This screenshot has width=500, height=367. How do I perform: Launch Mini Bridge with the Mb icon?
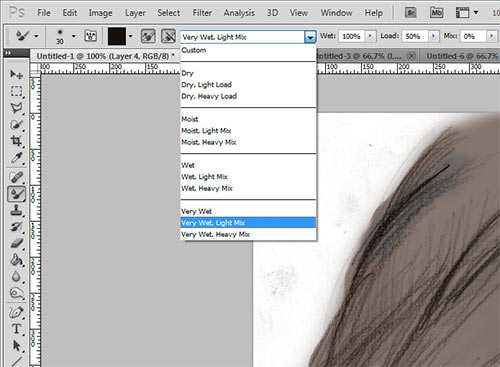pos(436,13)
